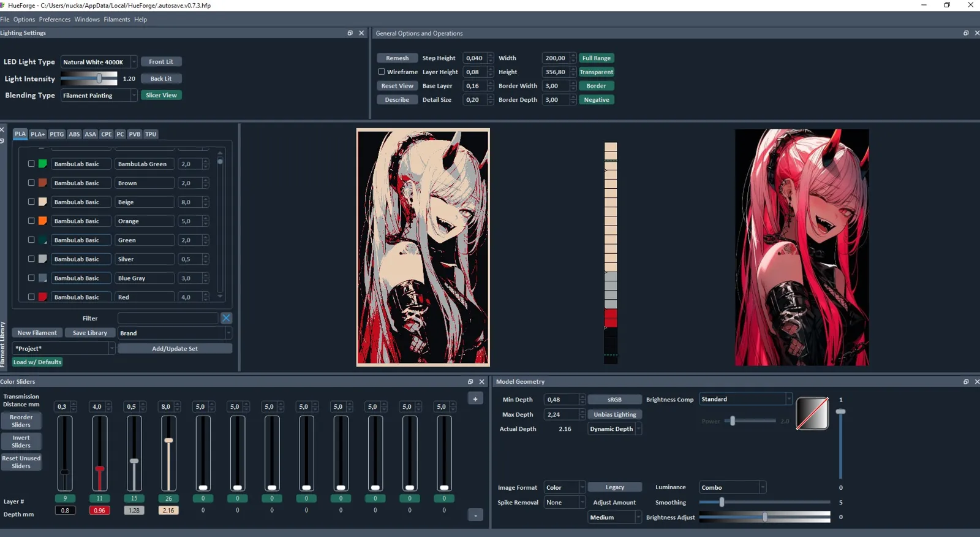
Task: Float the Lighting Settings panel
Action: [x=350, y=33]
